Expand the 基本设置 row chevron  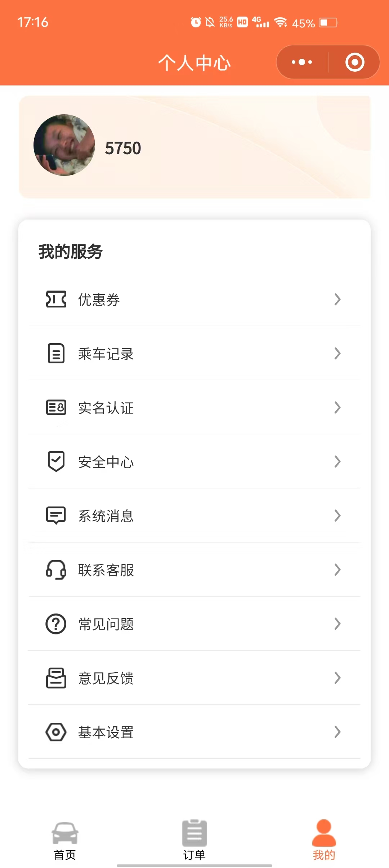pyautogui.click(x=337, y=732)
